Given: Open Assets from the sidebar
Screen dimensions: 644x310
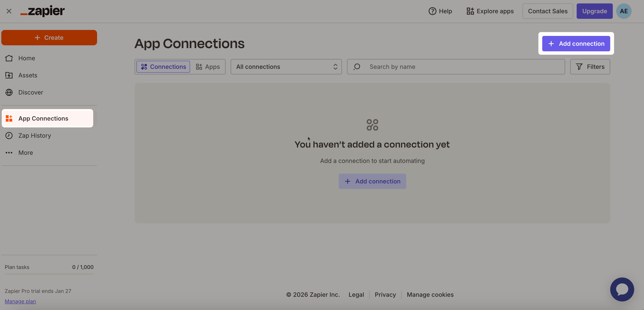Looking at the screenshot, I should (28, 75).
